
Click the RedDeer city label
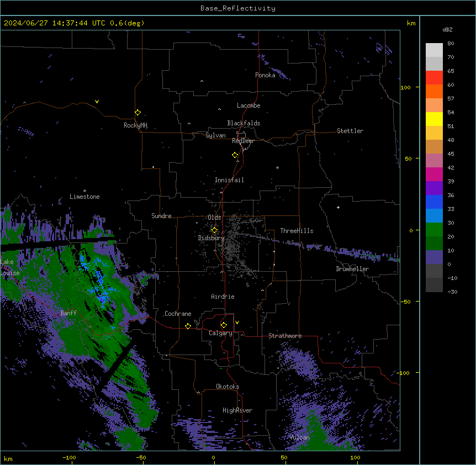coord(243,141)
